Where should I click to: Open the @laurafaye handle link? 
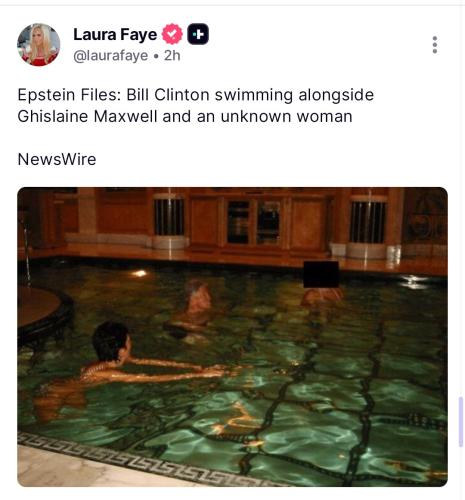[x=110, y=56]
